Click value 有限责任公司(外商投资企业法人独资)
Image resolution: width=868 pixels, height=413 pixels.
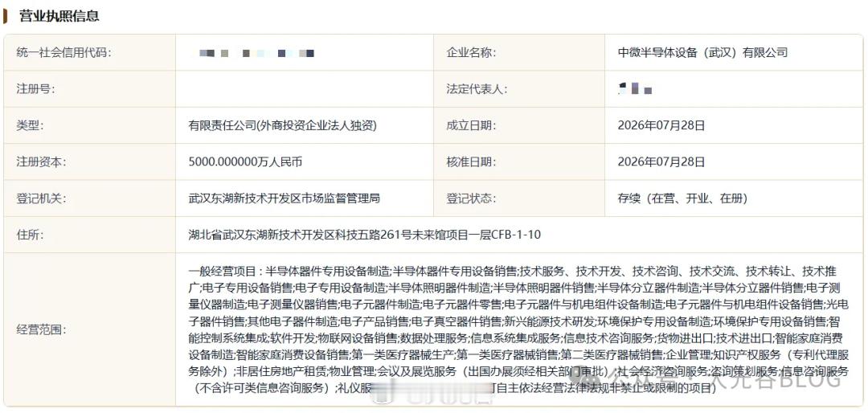click(x=282, y=125)
